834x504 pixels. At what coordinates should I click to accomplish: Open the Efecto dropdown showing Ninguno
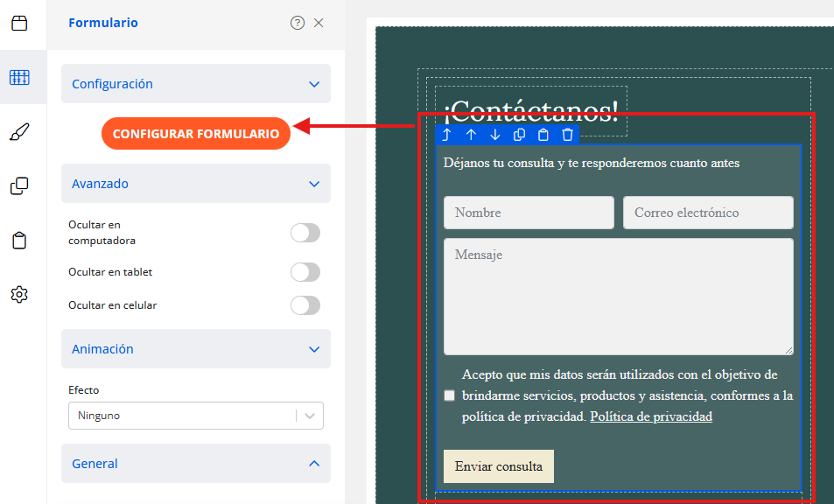tap(196, 416)
